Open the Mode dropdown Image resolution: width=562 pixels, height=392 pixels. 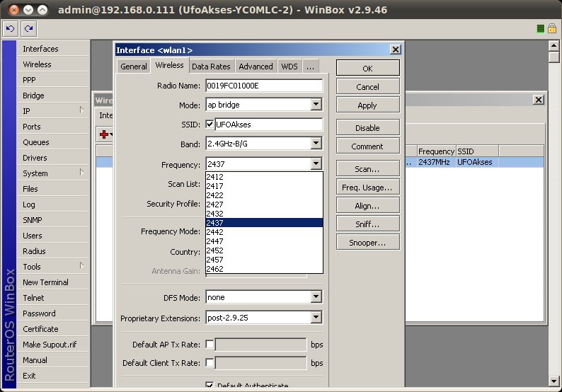click(316, 105)
